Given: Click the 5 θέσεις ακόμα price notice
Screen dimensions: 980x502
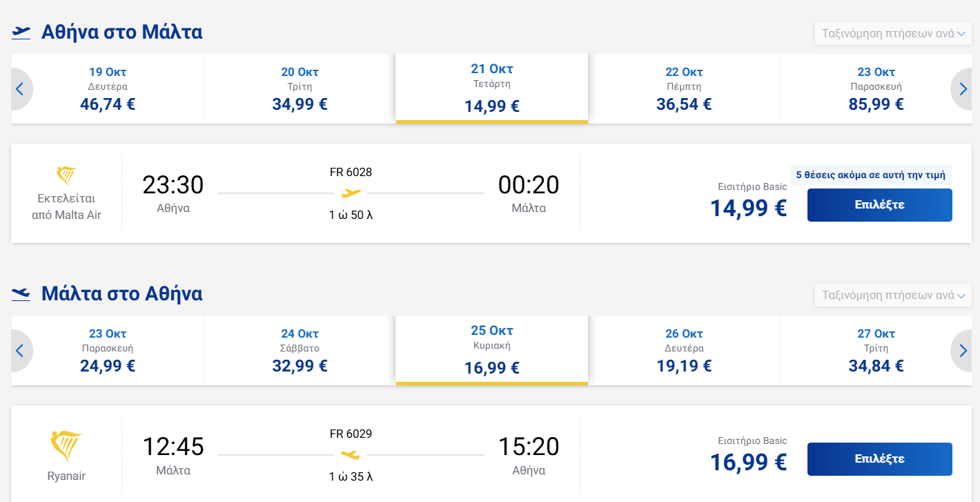Looking at the screenshot, I should click(870, 175).
